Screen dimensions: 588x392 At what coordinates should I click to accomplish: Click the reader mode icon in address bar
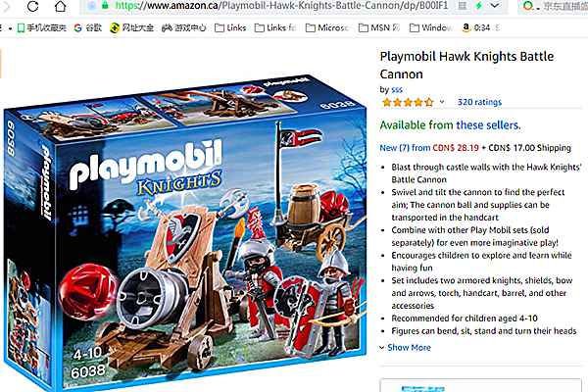[x=463, y=6]
